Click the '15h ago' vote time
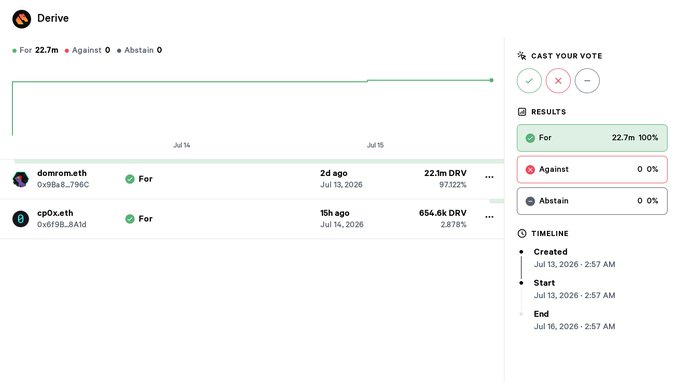The height and width of the screenshot is (382, 680). click(335, 213)
